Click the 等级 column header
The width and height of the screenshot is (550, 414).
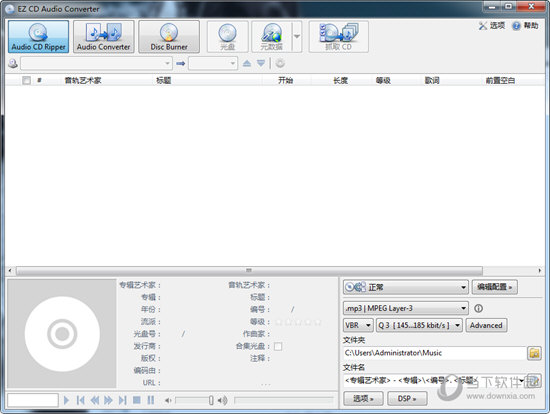383,80
